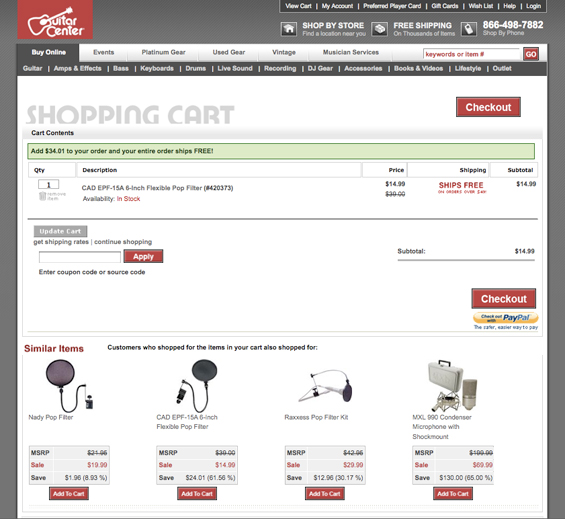565x519 pixels.
Task: Click the Shop By Phone icon
Action: point(469,29)
